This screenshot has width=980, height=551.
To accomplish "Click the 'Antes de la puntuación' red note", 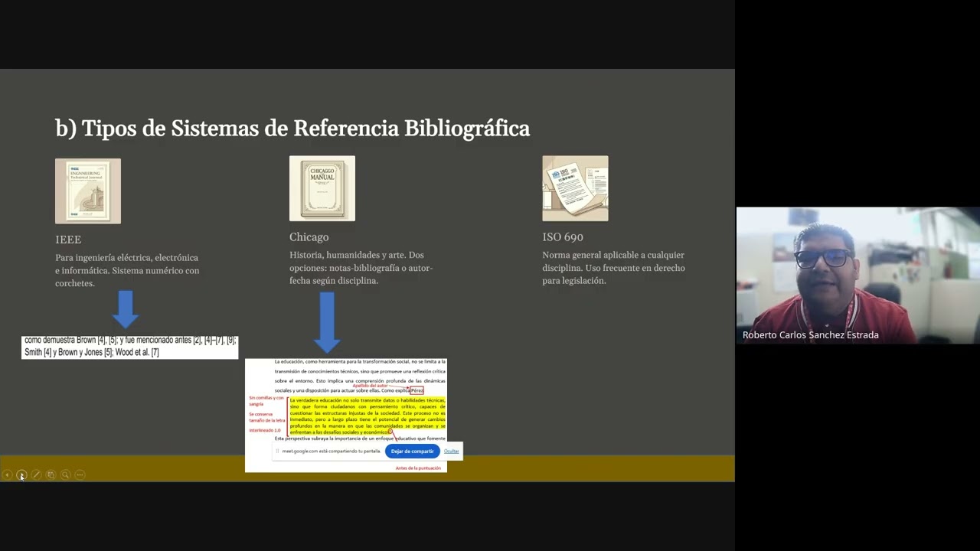I will [x=418, y=468].
